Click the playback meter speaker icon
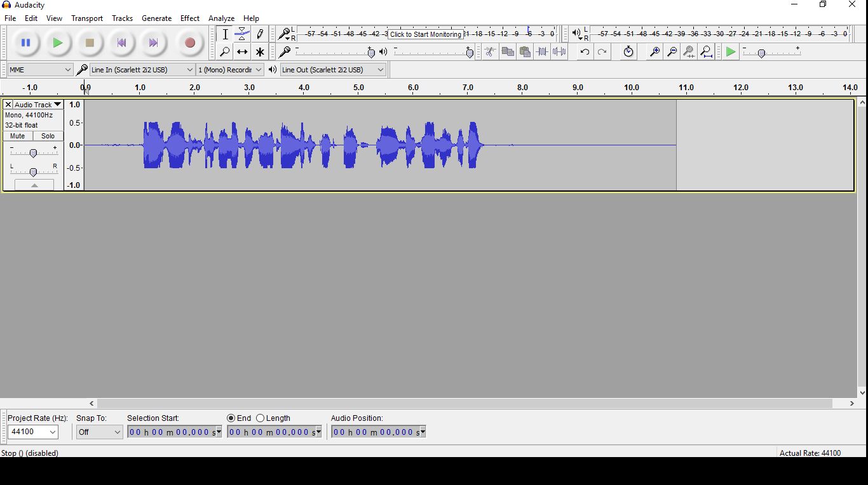This screenshot has width=868, height=485. (576, 34)
